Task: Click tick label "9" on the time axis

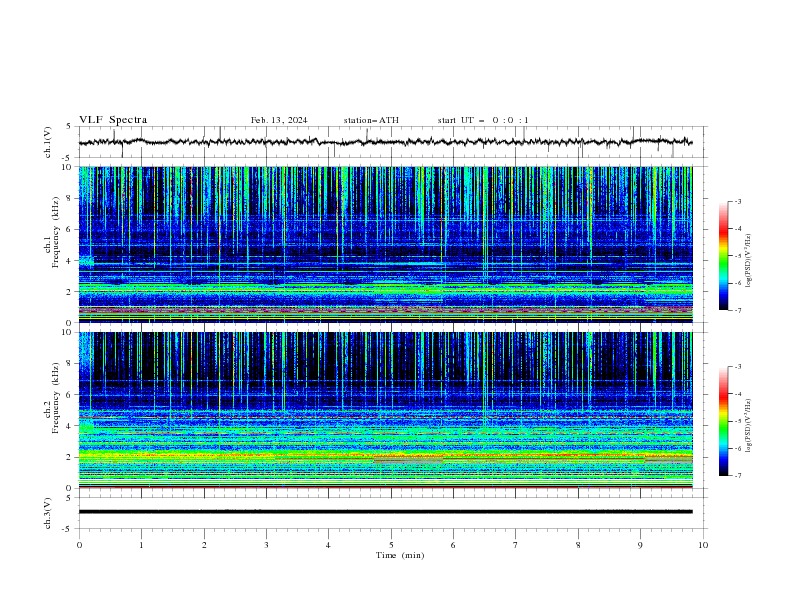Action: tap(640, 545)
